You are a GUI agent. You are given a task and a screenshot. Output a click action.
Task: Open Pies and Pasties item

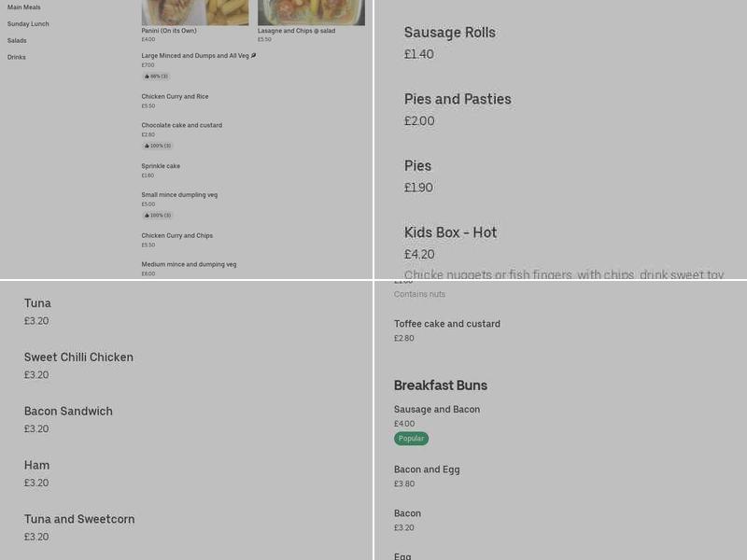click(x=458, y=99)
